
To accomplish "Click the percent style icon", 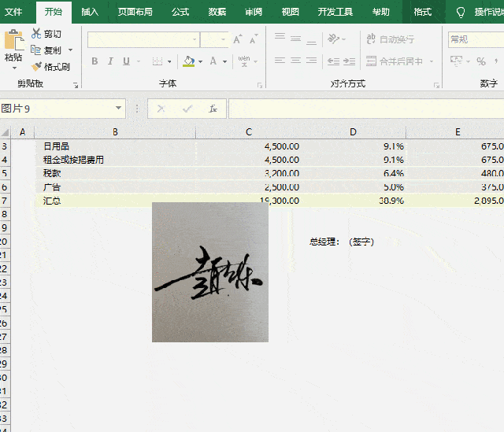I will [x=481, y=61].
